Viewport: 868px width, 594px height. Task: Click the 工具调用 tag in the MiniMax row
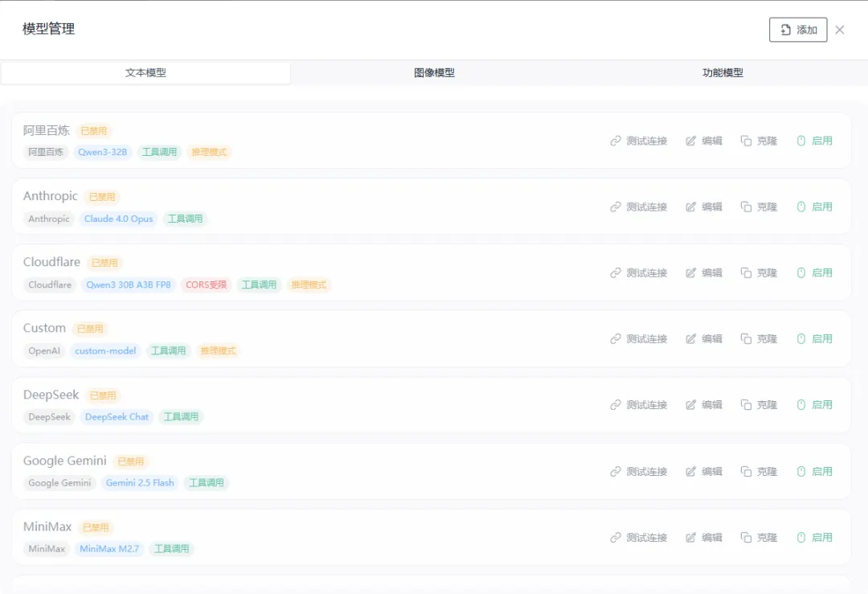pos(172,549)
